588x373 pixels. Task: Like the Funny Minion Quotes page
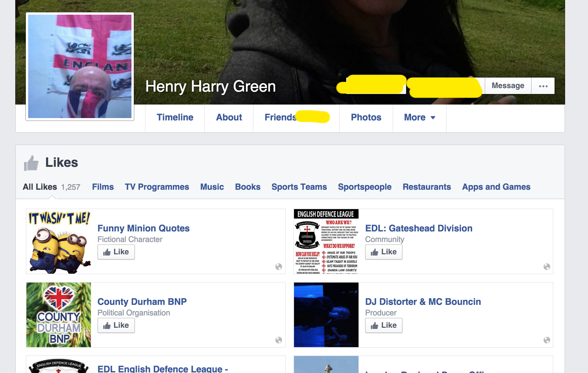pyautogui.click(x=116, y=252)
